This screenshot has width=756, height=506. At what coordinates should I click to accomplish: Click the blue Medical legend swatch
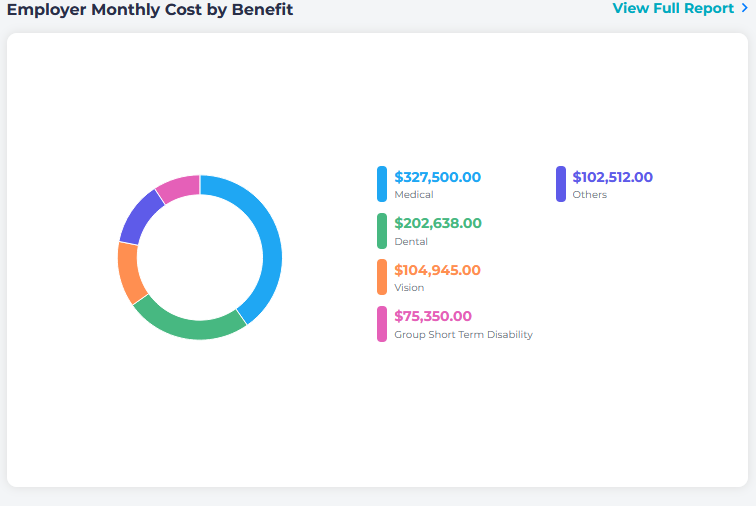382,184
